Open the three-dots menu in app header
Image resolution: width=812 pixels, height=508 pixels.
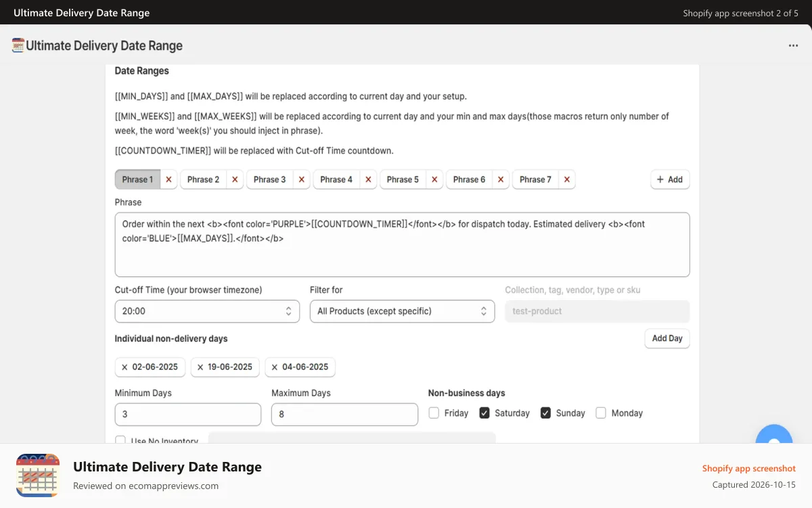coord(794,45)
